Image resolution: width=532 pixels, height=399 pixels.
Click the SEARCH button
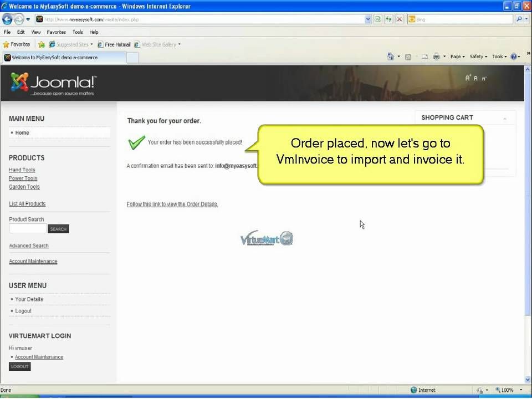pyautogui.click(x=58, y=229)
